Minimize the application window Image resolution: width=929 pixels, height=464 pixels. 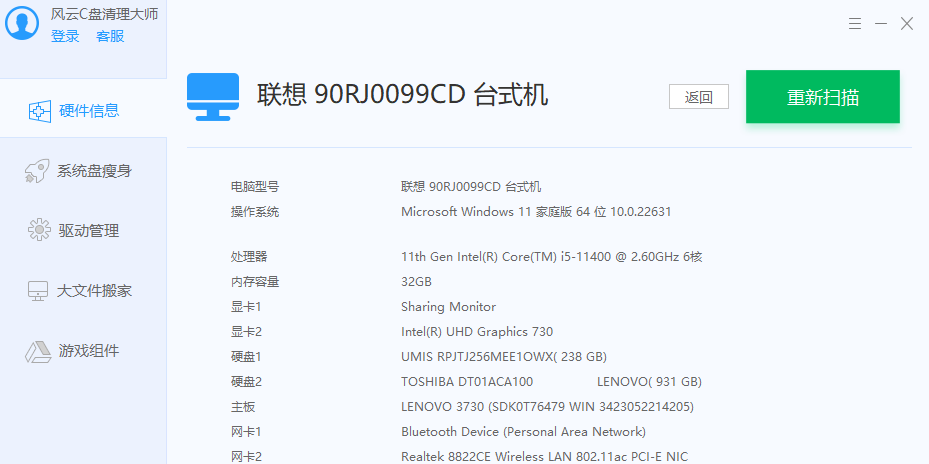tap(881, 23)
